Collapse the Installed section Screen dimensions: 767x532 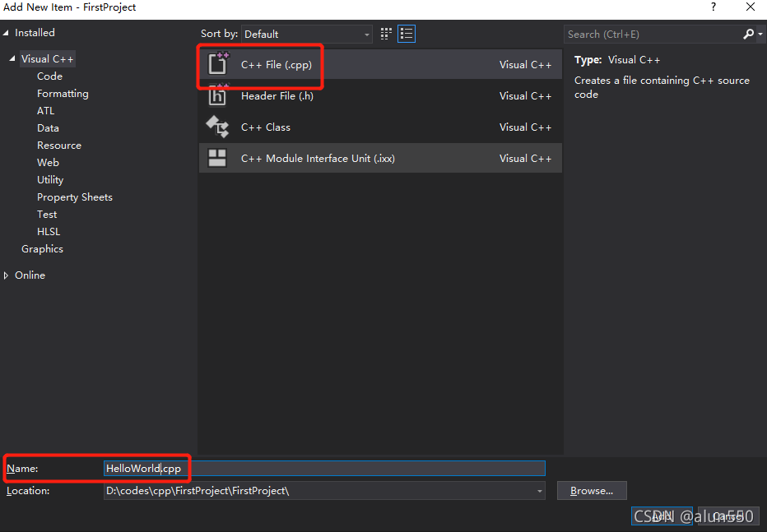[x=6, y=33]
